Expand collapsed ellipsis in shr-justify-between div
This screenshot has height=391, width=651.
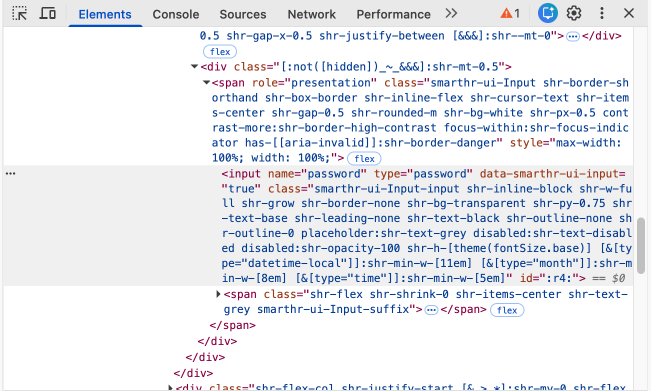tap(573, 37)
